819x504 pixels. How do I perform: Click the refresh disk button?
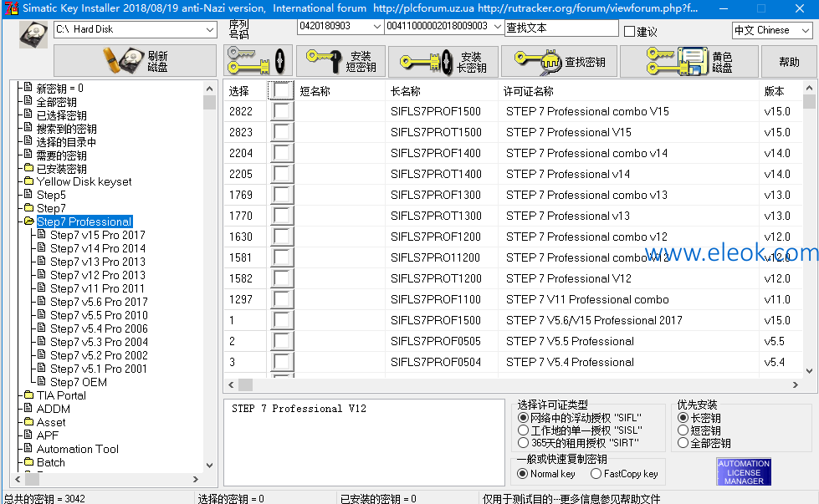click(135, 60)
